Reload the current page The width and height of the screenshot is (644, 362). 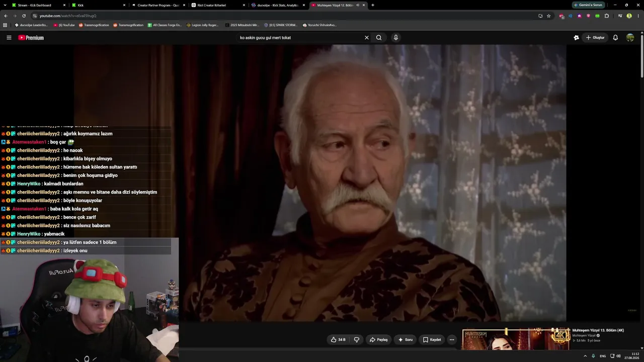[24, 16]
